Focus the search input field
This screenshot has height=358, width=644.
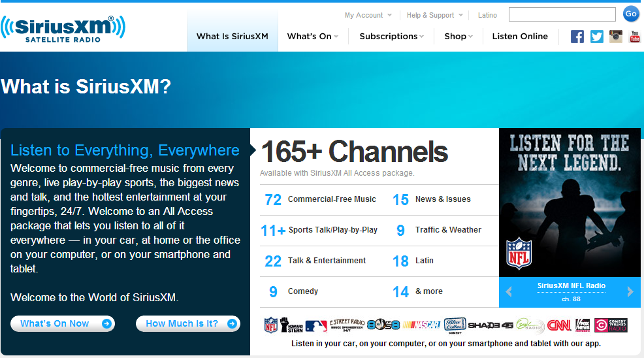(562, 14)
